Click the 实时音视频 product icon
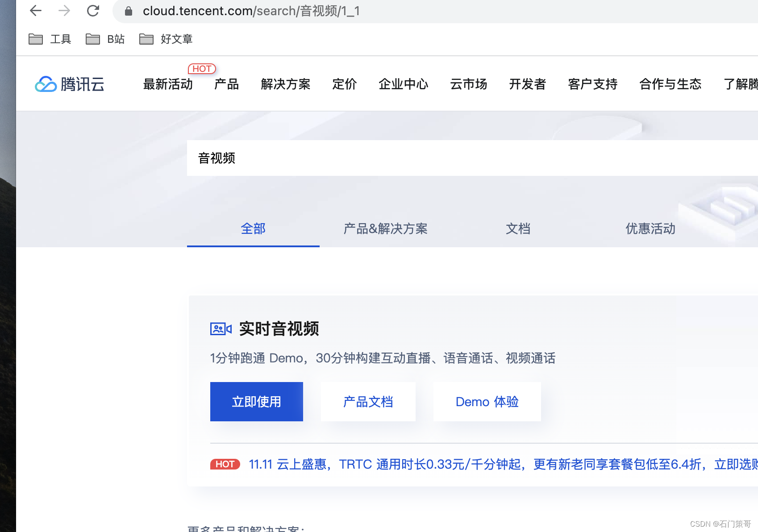 [221, 329]
